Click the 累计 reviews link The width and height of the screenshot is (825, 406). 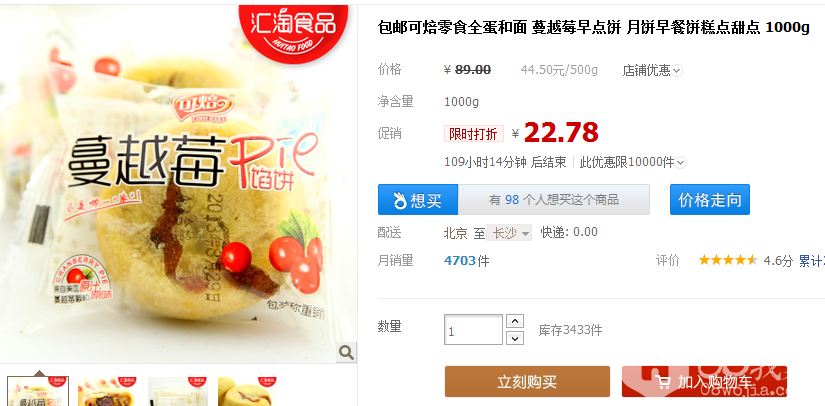click(811, 260)
